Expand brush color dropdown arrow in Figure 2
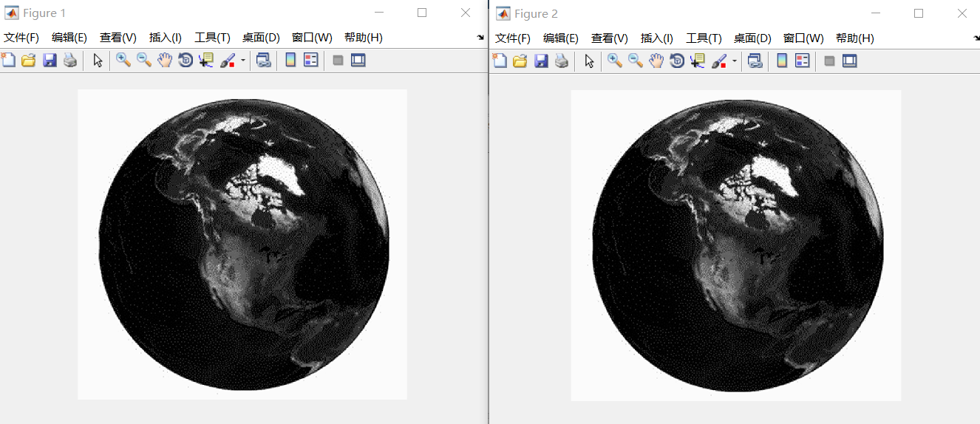 (734, 61)
